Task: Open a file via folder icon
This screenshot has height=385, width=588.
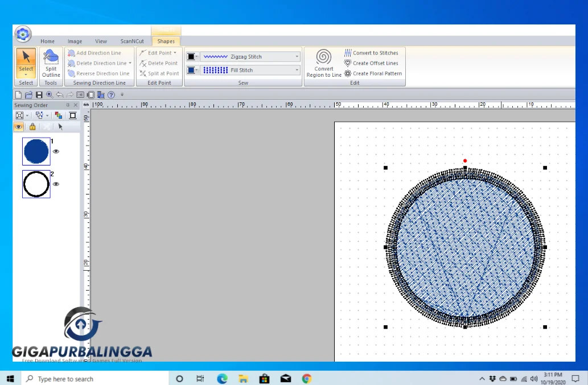Action: click(x=28, y=95)
